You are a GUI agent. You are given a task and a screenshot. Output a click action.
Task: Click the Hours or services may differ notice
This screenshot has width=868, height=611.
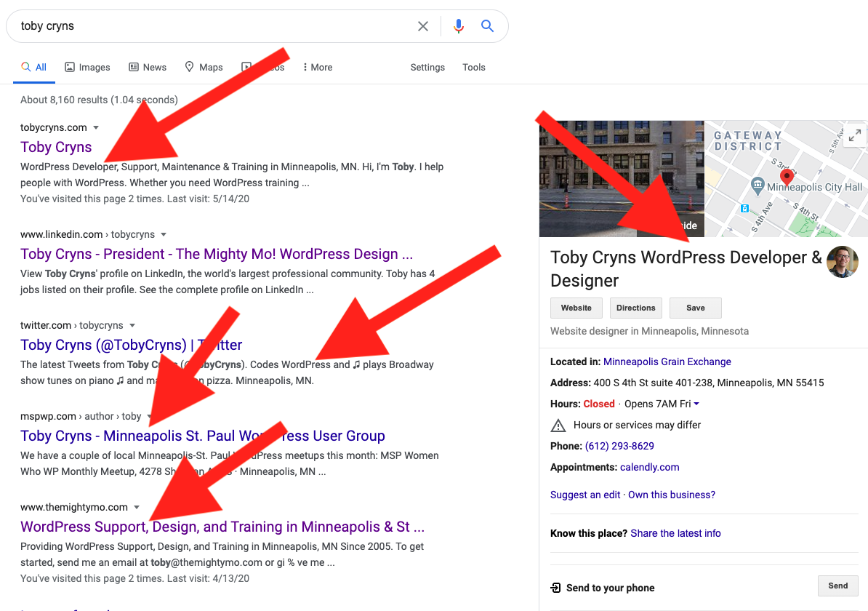click(x=637, y=425)
